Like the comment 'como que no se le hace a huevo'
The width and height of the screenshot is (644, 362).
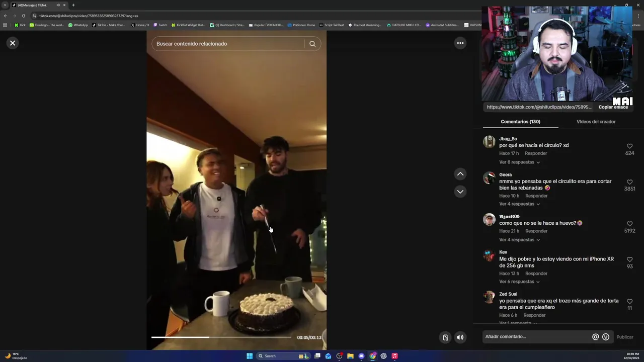pyautogui.click(x=629, y=224)
